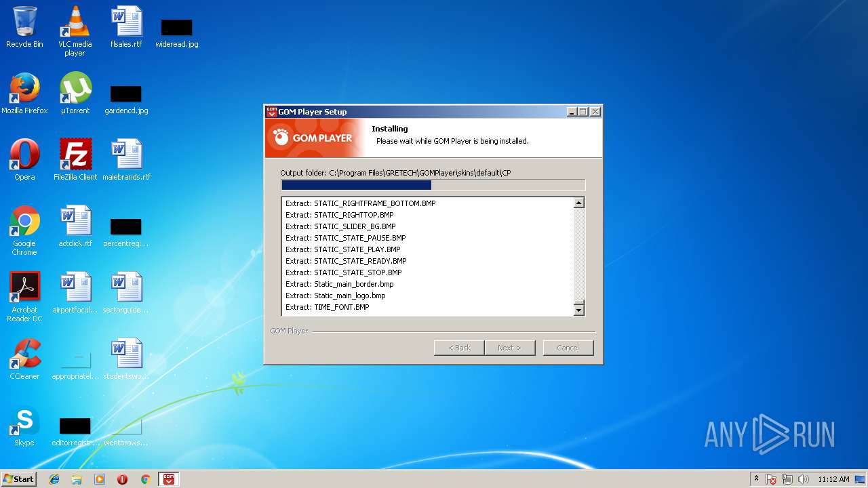Click the < Back button in setup
This screenshot has width=868, height=488.
[x=459, y=348]
